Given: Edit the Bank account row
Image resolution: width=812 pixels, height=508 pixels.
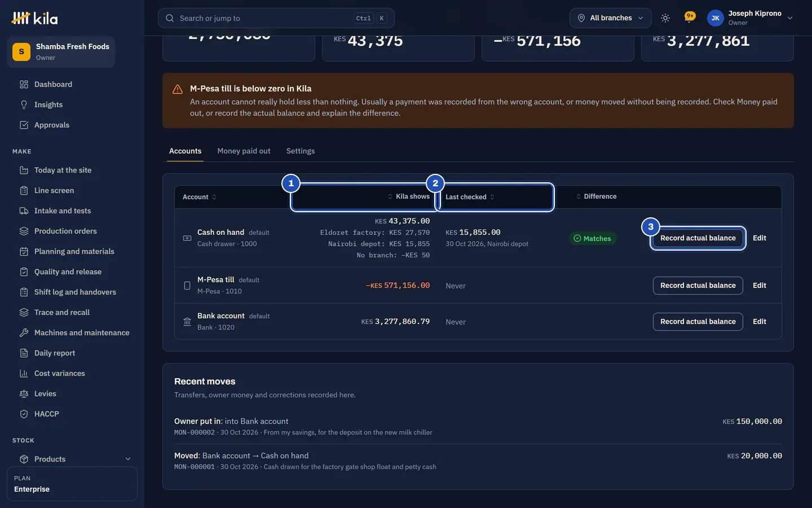Looking at the screenshot, I should (x=760, y=322).
